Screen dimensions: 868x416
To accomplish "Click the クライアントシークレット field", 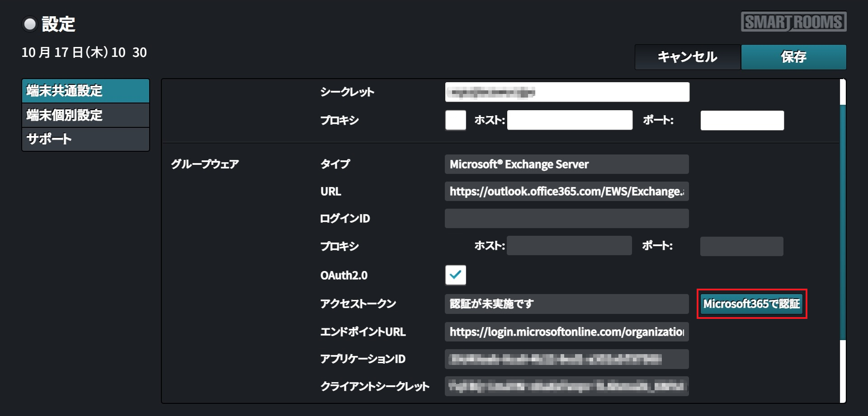I will point(566,386).
